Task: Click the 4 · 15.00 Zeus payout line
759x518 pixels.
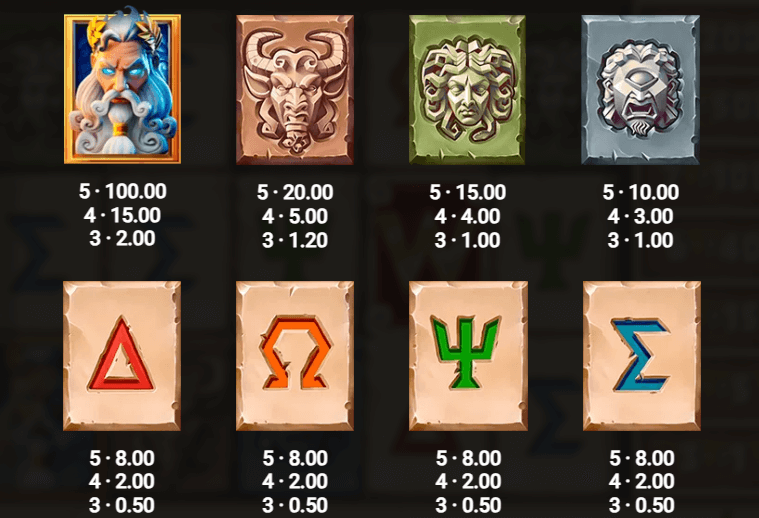Action: [122, 215]
